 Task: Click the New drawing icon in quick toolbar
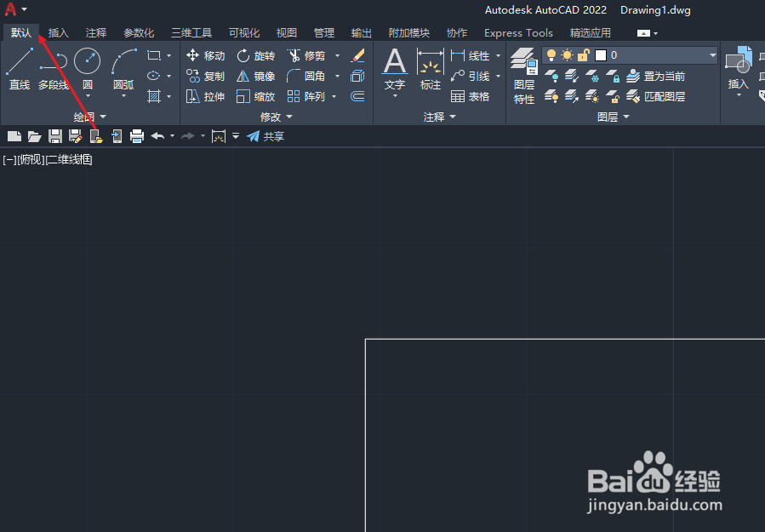[x=14, y=136]
